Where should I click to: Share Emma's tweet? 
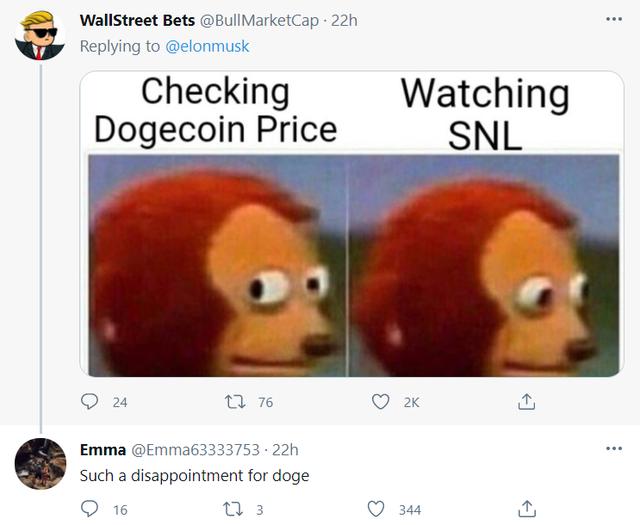(527, 509)
